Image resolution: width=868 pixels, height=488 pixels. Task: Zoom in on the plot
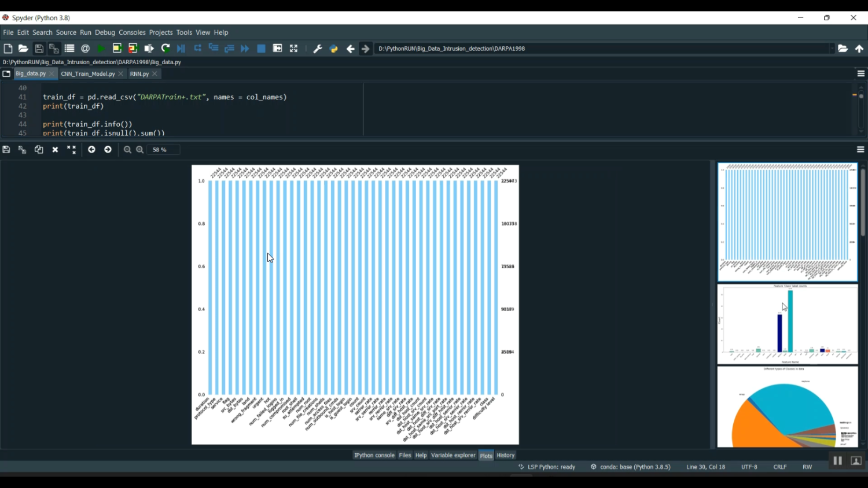coord(140,150)
